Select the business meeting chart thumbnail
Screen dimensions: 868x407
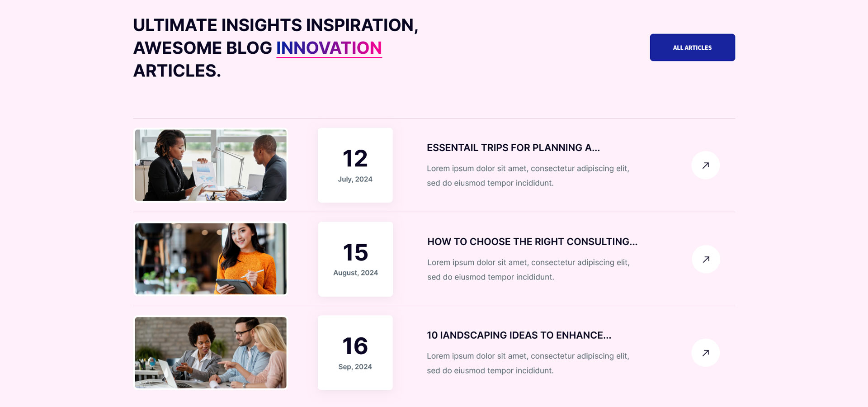pos(211,165)
